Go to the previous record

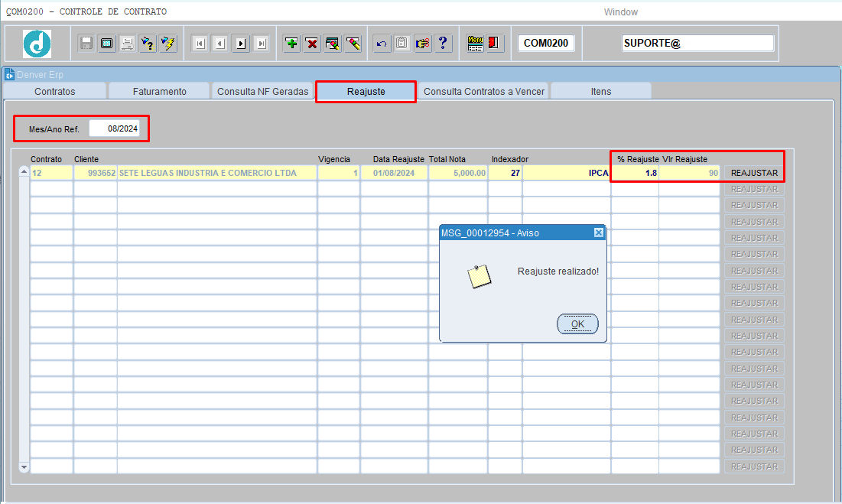click(x=220, y=44)
